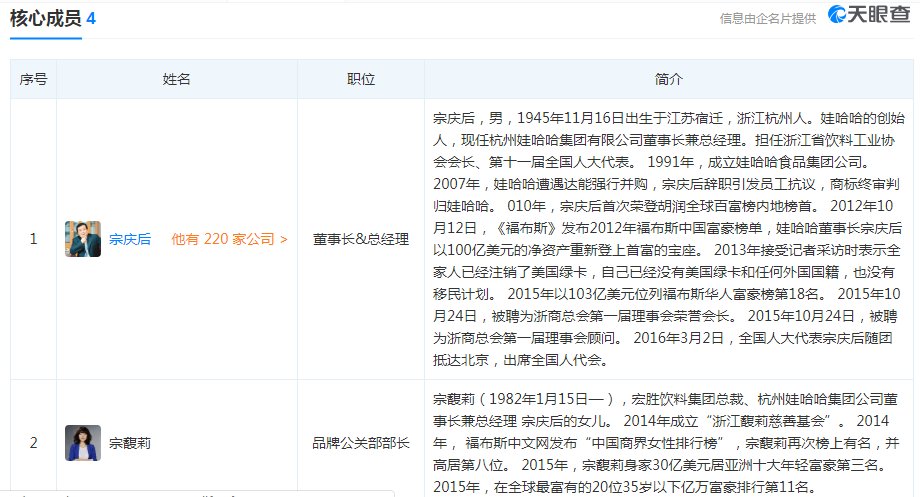Open the 宗庆后 name link

click(130, 239)
